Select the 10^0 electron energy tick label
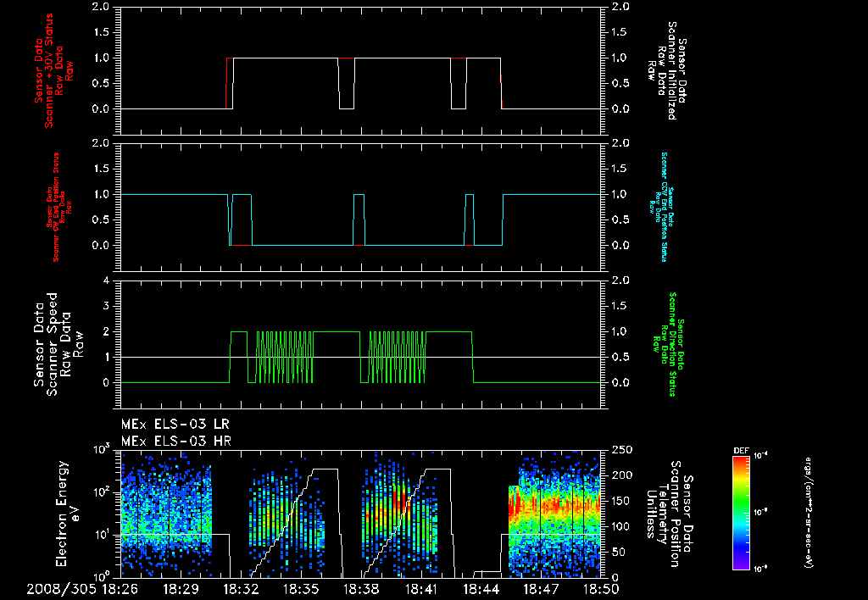Screen dimensions: 868x600 click(x=102, y=576)
